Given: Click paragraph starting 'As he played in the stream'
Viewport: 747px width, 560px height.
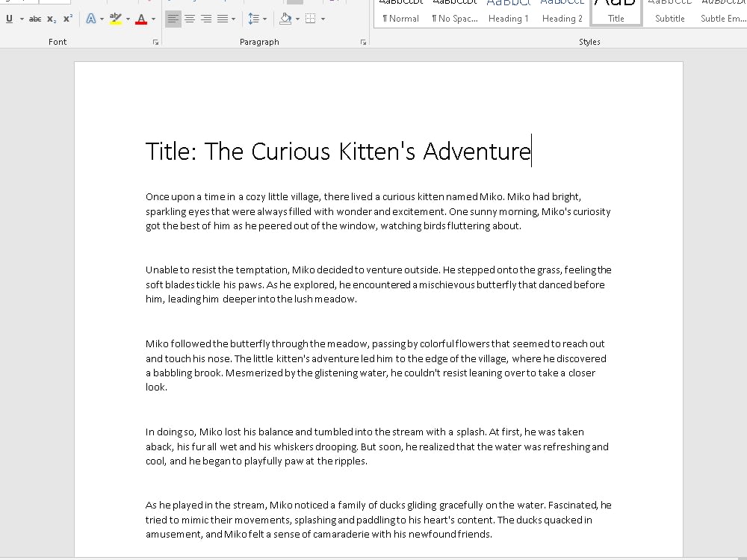Looking at the screenshot, I should 378,520.
